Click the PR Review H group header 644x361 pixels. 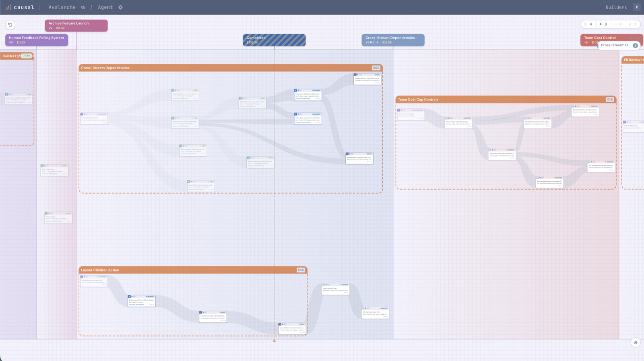click(x=633, y=60)
